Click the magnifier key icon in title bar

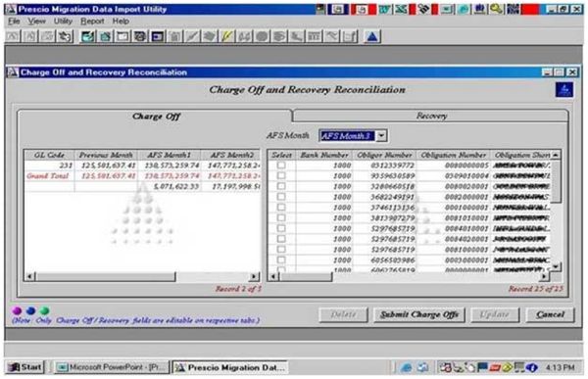pos(496,9)
